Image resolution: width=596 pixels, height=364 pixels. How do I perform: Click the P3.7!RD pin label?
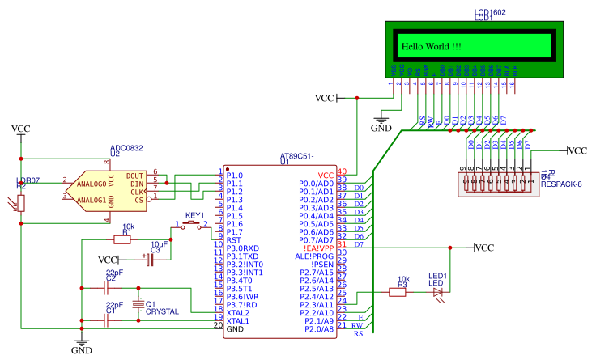242,305
